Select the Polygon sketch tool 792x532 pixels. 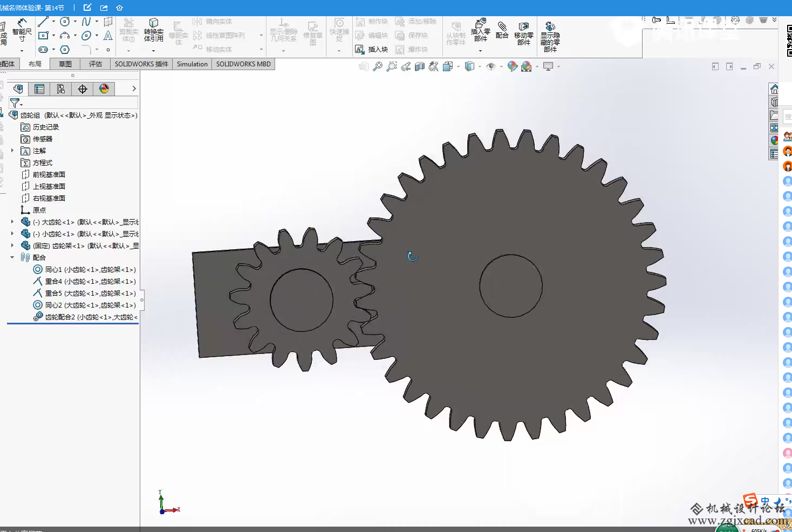pyautogui.click(x=65, y=50)
